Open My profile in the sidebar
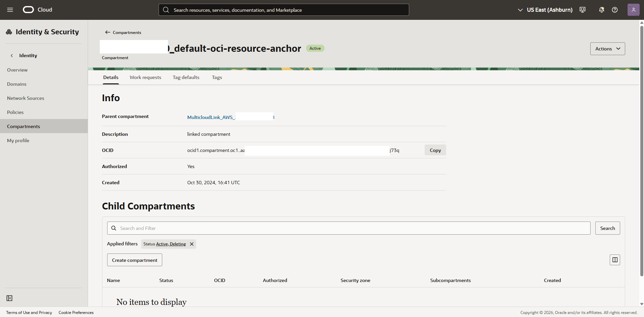Viewport: 644px width, 317px height. (44, 141)
